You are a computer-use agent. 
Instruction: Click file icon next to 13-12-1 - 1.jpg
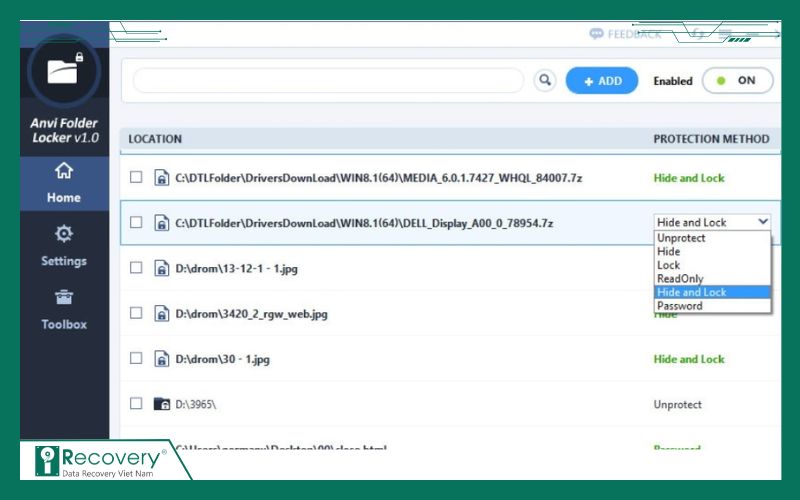pos(161,268)
